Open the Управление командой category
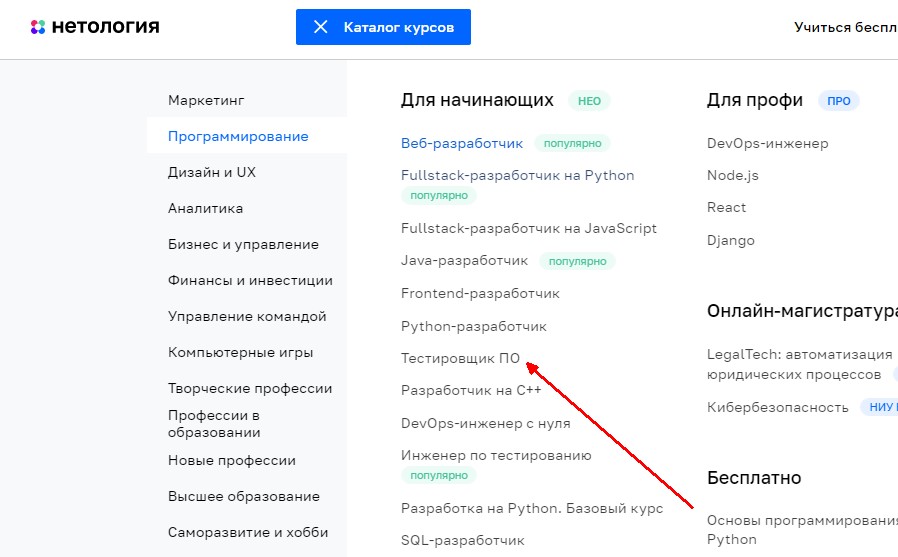The height and width of the screenshot is (557, 898). tap(247, 317)
